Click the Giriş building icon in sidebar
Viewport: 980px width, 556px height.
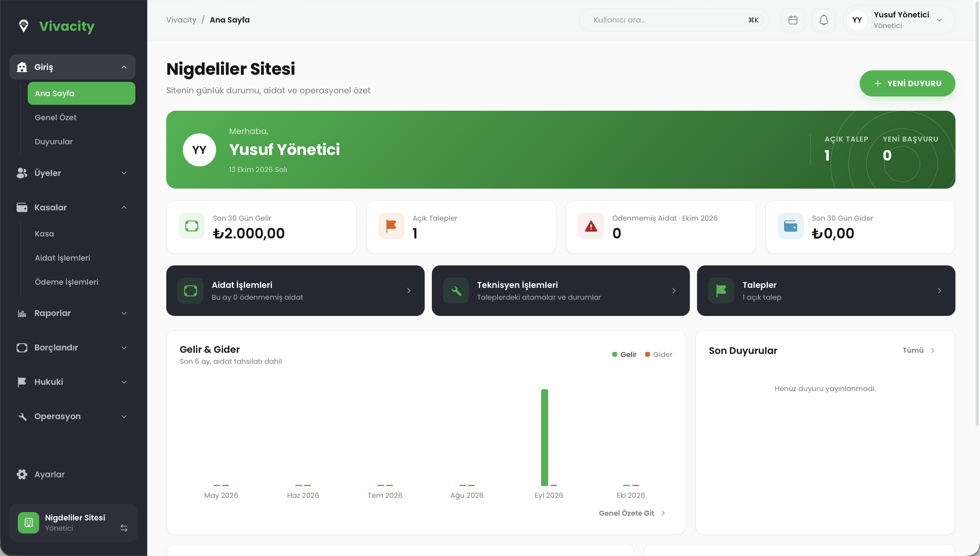22,67
